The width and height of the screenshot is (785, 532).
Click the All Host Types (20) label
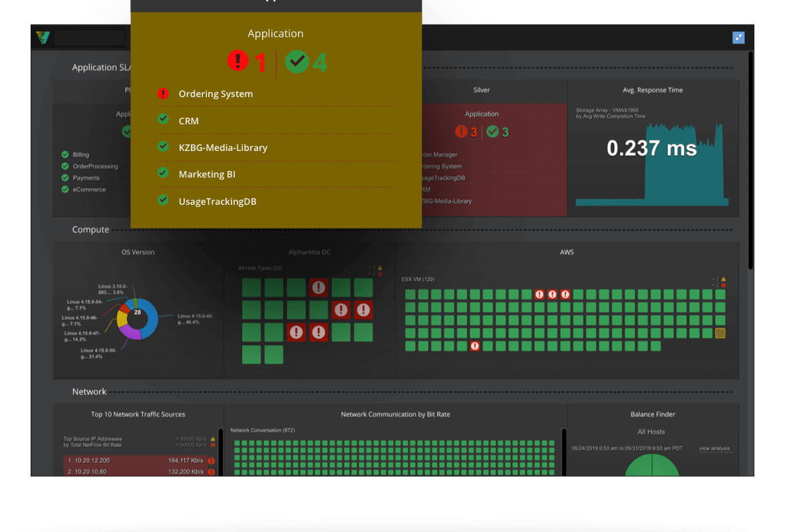(260, 268)
